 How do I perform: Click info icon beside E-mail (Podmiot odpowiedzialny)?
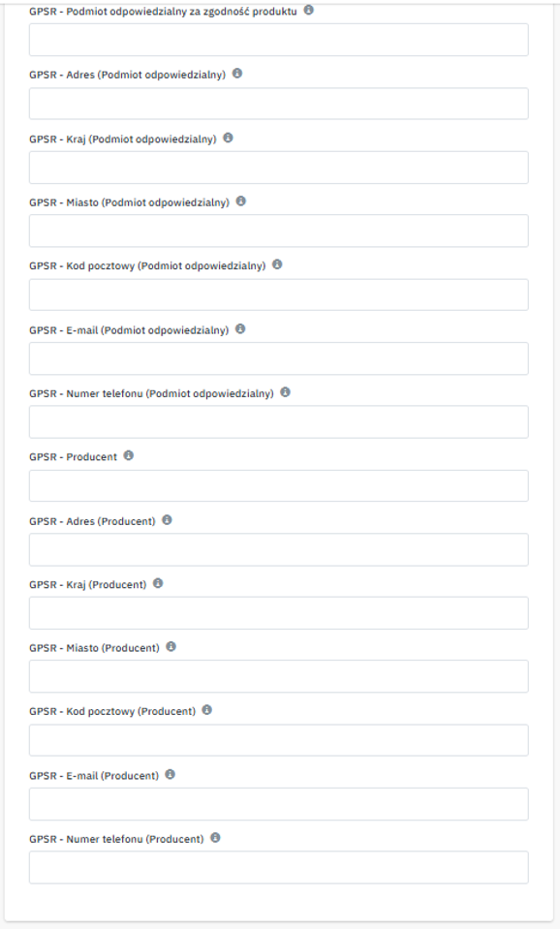(240, 328)
